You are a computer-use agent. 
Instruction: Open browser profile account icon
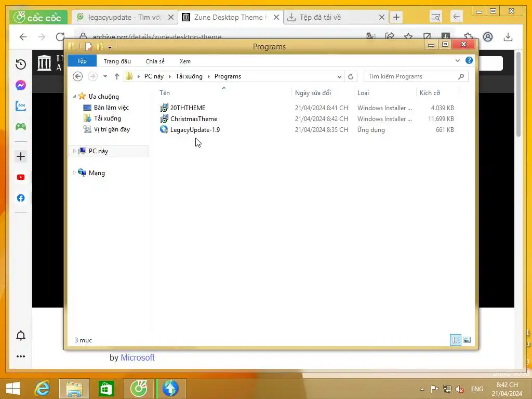pos(488,37)
